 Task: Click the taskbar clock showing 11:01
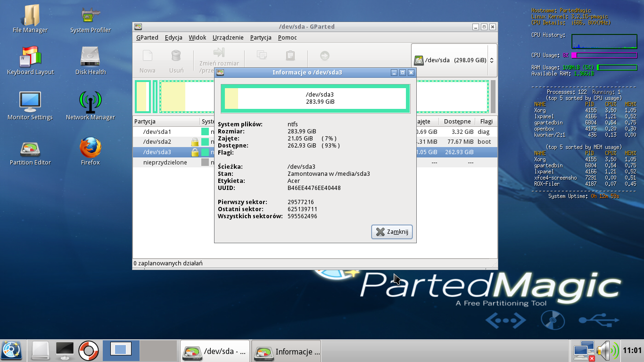[x=632, y=351]
